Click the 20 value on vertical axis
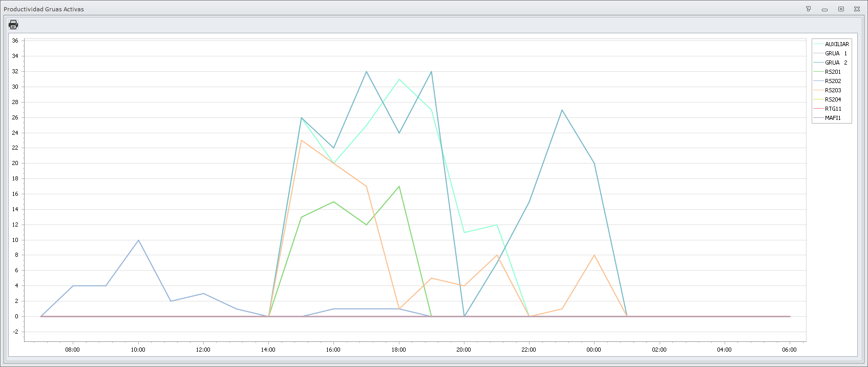This screenshot has width=868, height=367. (x=15, y=163)
